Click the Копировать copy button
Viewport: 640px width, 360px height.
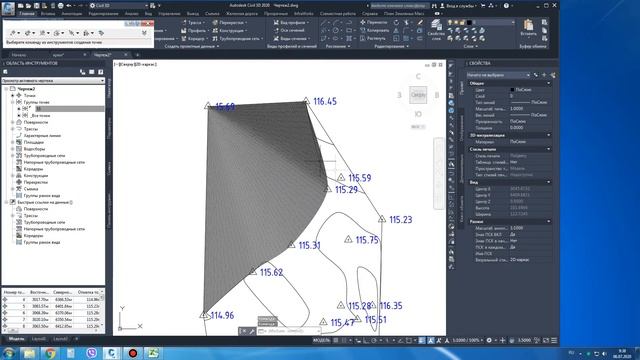374,31
